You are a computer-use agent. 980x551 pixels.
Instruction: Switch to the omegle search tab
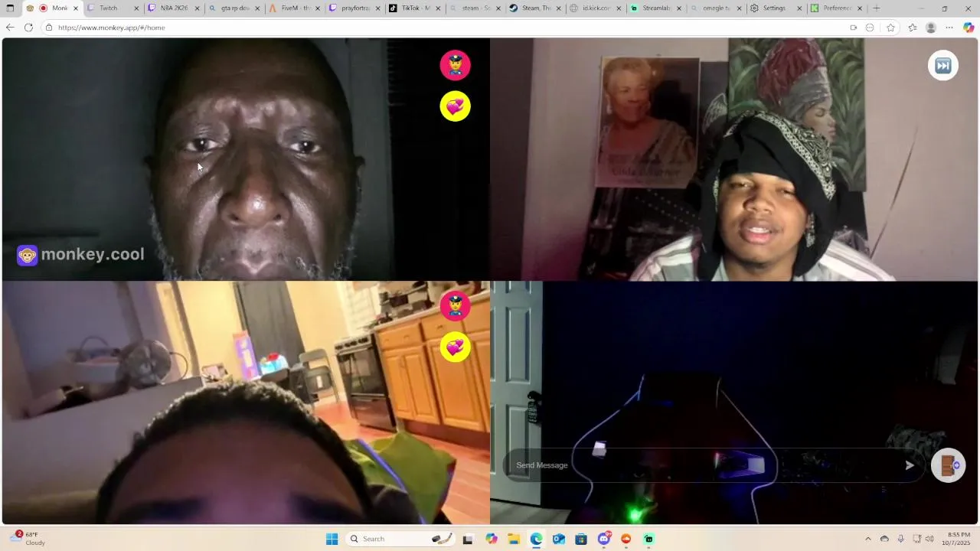click(717, 8)
